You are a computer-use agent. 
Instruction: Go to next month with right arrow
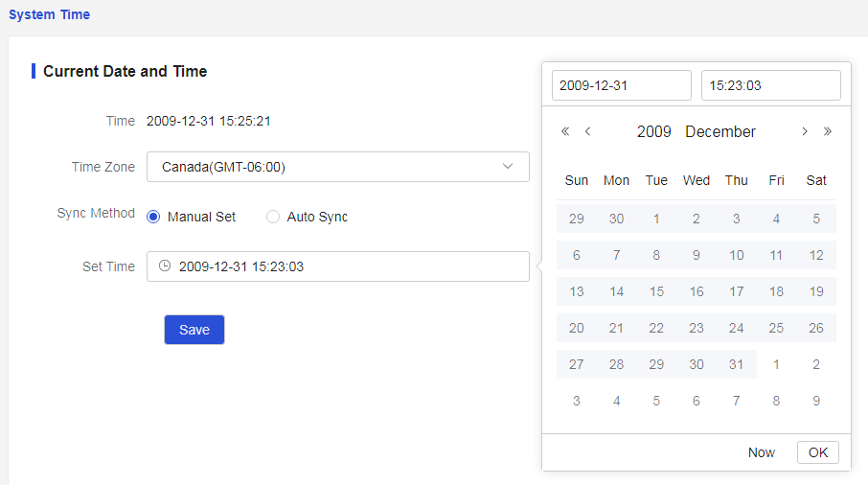(x=805, y=131)
